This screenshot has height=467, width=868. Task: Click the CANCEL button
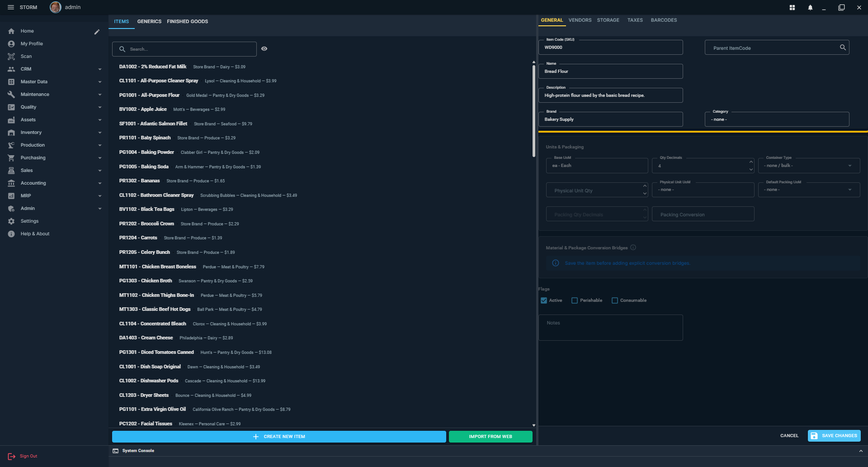pyautogui.click(x=789, y=435)
